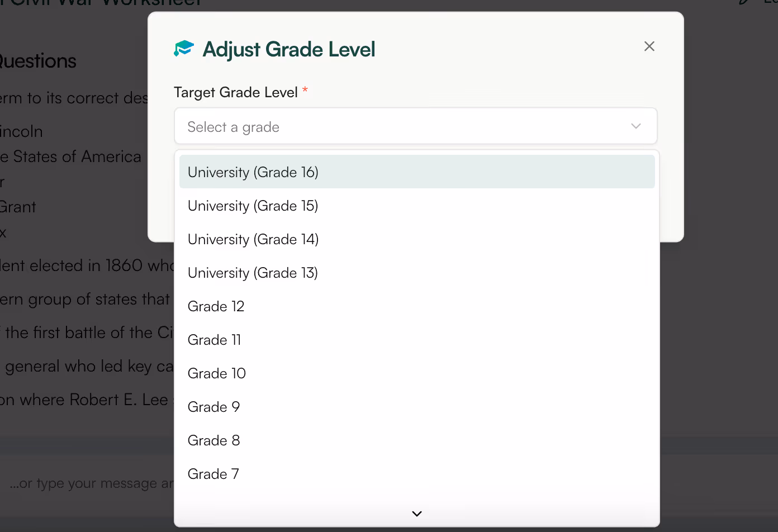
Task: Close the Adjust Grade Level dialog
Action: click(649, 46)
